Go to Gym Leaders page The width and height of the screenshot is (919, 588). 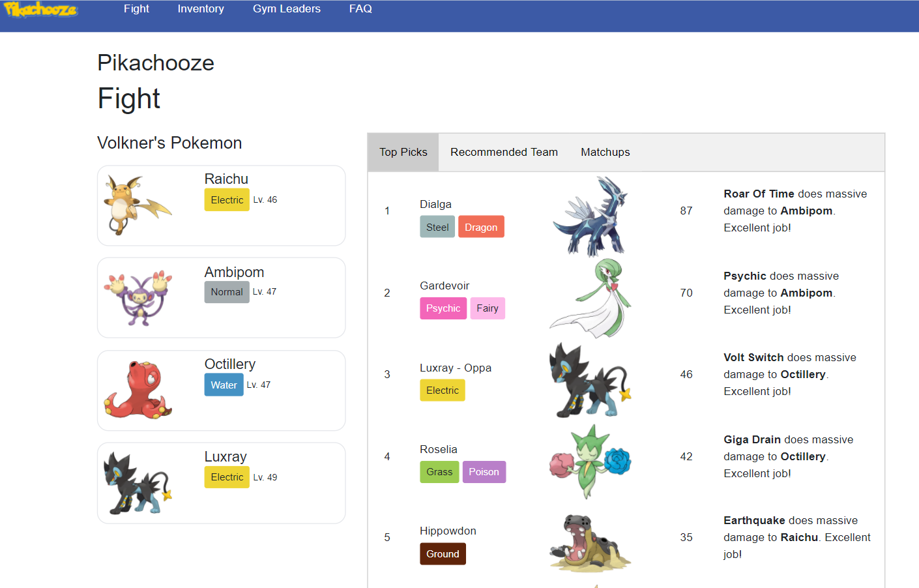coord(287,9)
